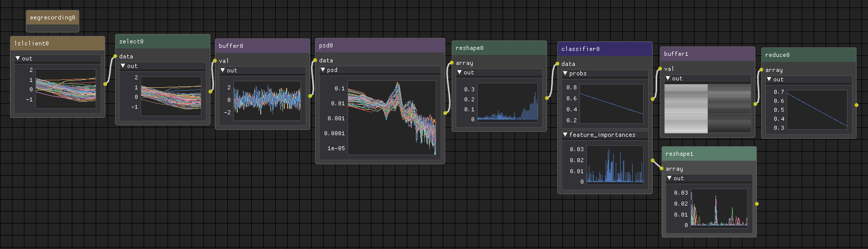Collapse the 'out' section in reduce0

tap(769, 79)
